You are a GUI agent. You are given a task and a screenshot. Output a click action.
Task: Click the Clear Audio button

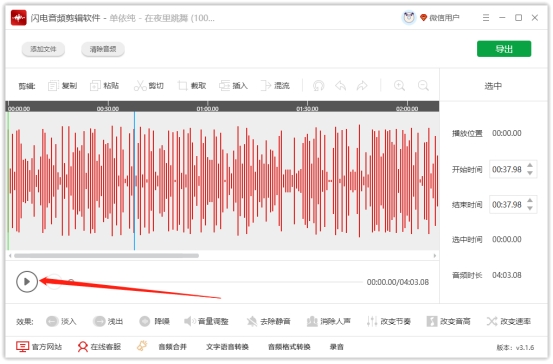click(103, 49)
